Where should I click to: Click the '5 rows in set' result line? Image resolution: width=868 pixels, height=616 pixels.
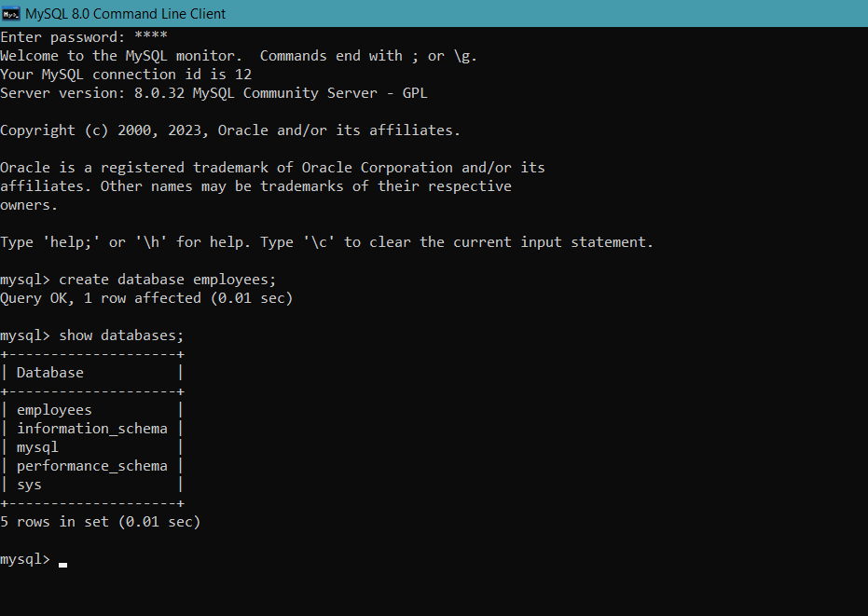pyautogui.click(x=100, y=522)
